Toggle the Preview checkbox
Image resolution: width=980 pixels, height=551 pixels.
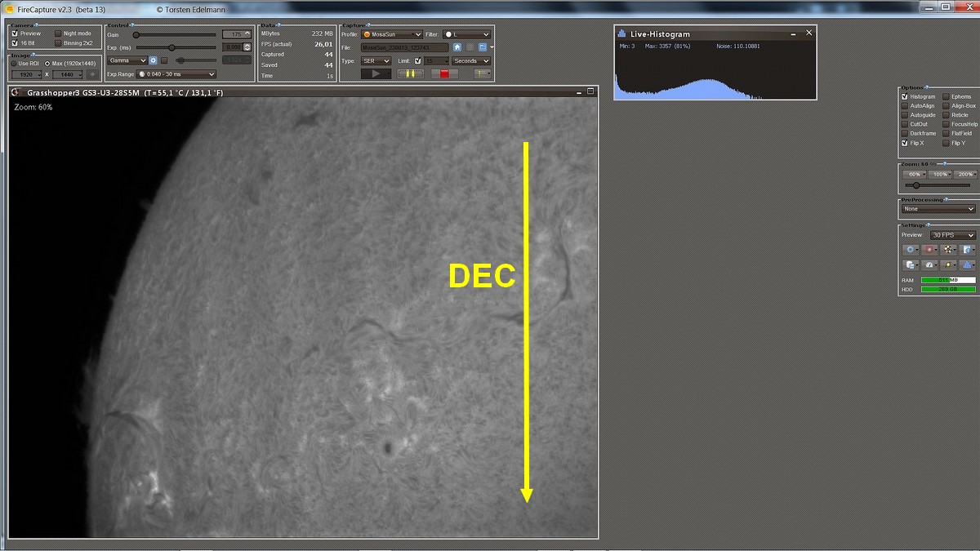pyautogui.click(x=15, y=33)
